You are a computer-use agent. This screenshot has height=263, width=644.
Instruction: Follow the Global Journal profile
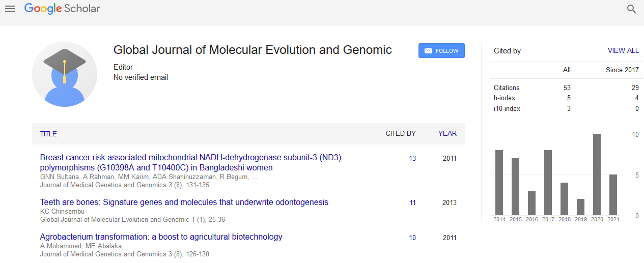[441, 51]
